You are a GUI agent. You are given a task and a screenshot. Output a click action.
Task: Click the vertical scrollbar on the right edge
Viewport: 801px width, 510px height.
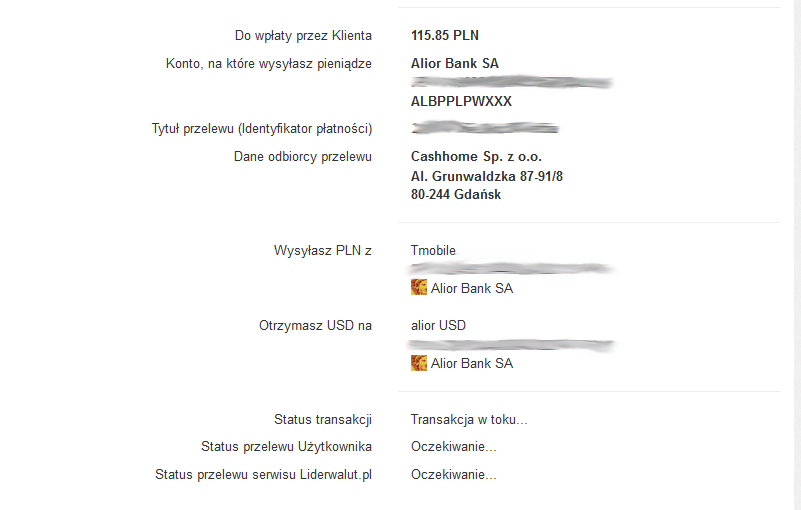point(797,255)
